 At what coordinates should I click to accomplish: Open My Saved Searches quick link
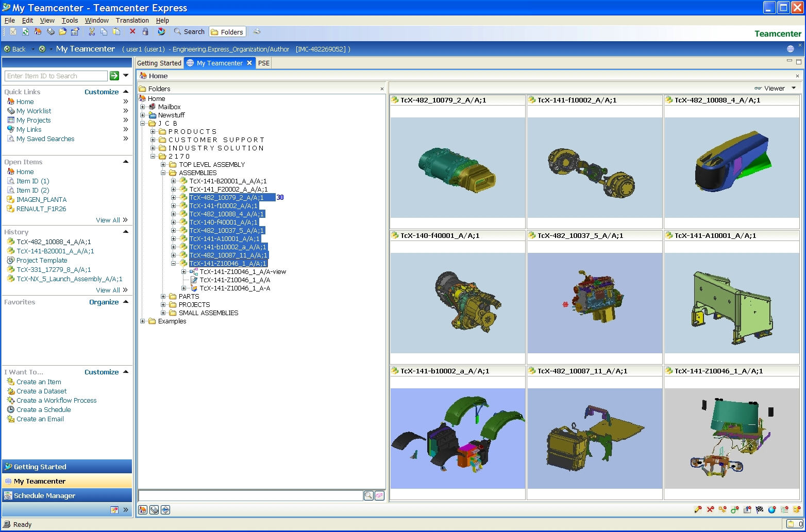click(x=45, y=139)
